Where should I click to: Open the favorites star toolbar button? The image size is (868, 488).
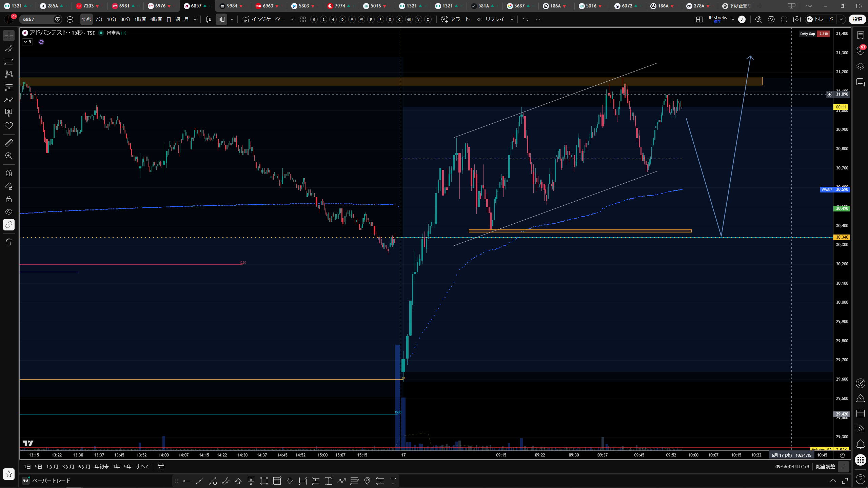9,474
